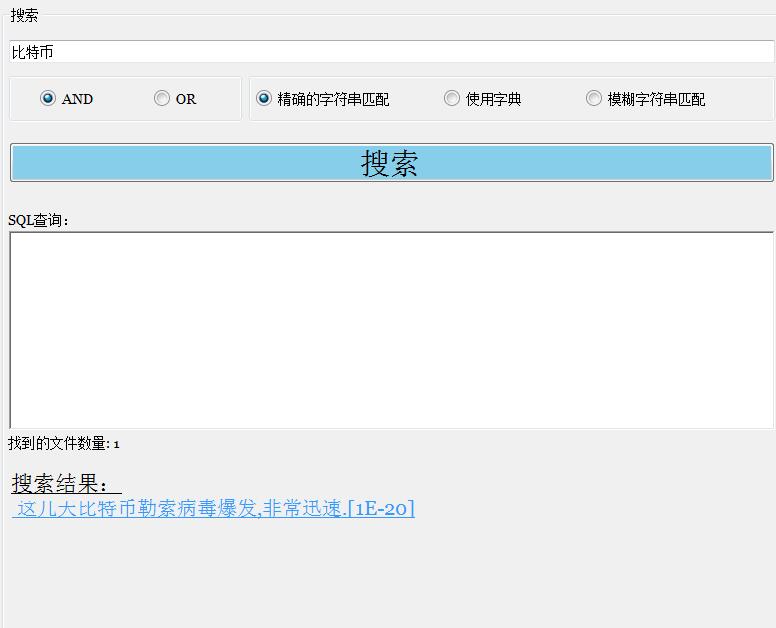Screen dimensions: 776x628
Task: Click the 模糊字符串匹配 label text
Action: tap(656, 99)
